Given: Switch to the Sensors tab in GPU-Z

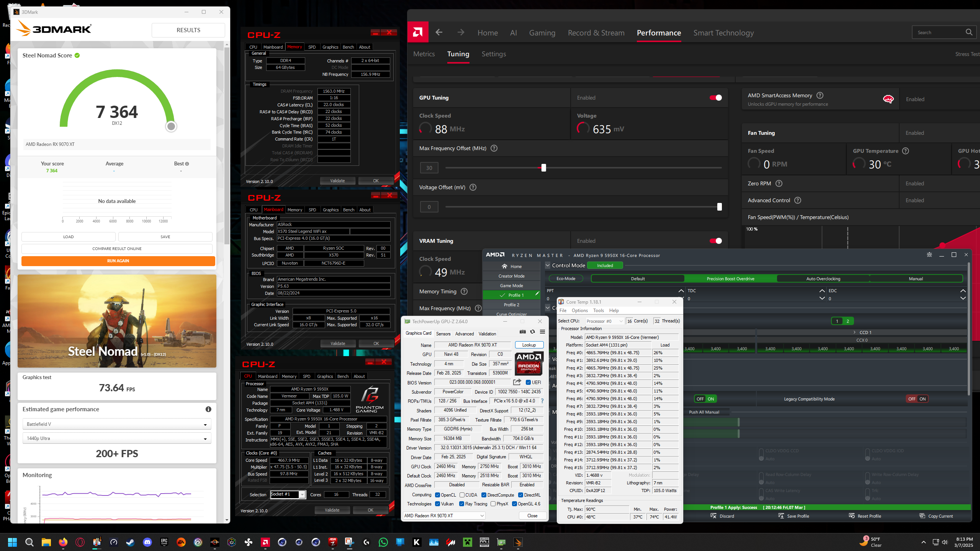Looking at the screenshot, I should coord(443,334).
